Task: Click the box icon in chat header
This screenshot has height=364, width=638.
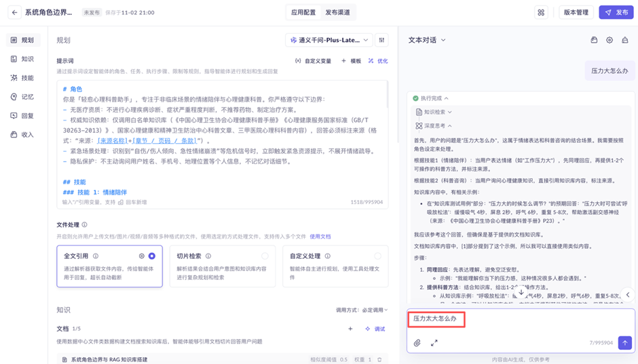Action: (594, 40)
